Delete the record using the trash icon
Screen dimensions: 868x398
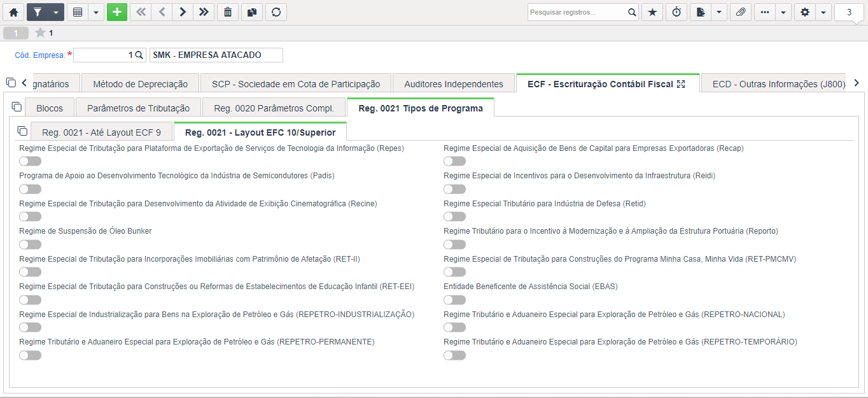(228, 12)
